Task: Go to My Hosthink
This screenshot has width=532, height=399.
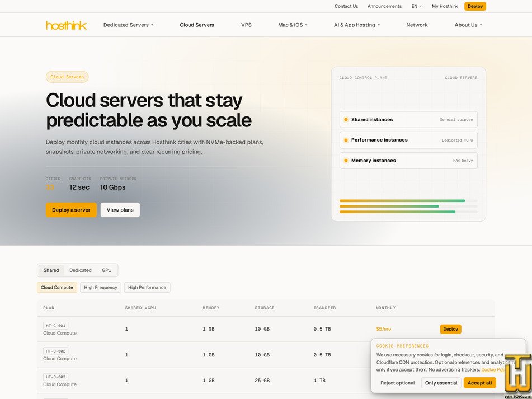Action: click(x=445, y=6)
